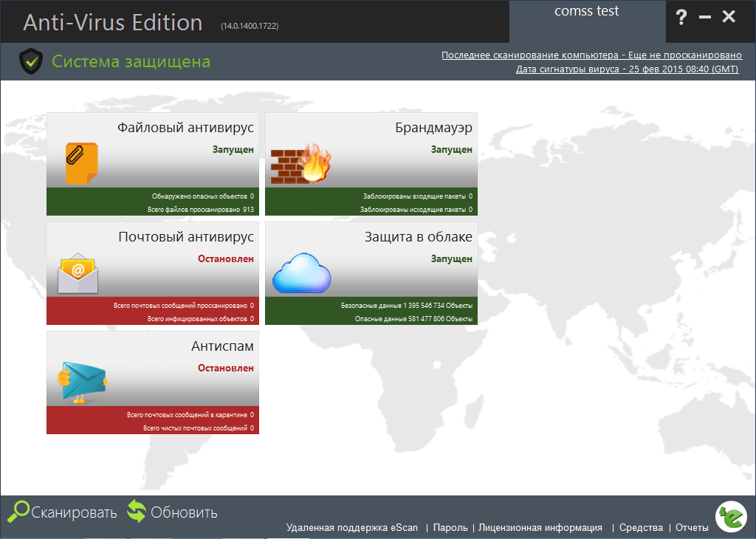Image resolution: width=756 pixels, height=539 pixels.
Task: Open help using the question mark icon
Action: point(681,17)
